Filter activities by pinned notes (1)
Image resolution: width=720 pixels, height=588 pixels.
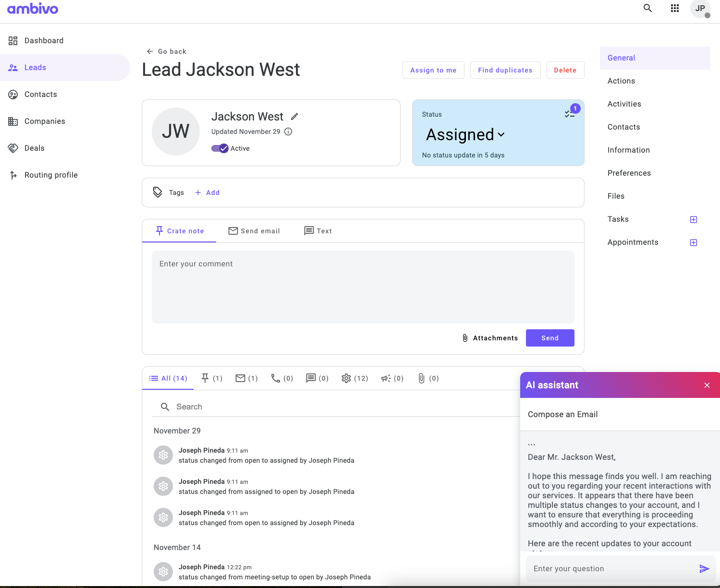click(212, 378)
